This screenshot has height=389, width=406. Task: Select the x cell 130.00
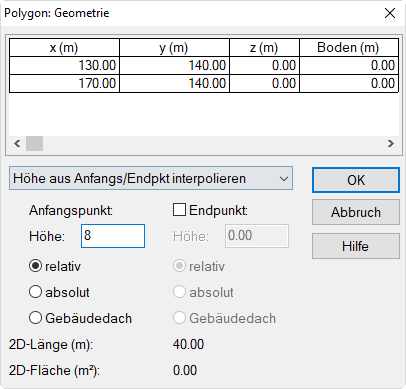coord(64,65)
